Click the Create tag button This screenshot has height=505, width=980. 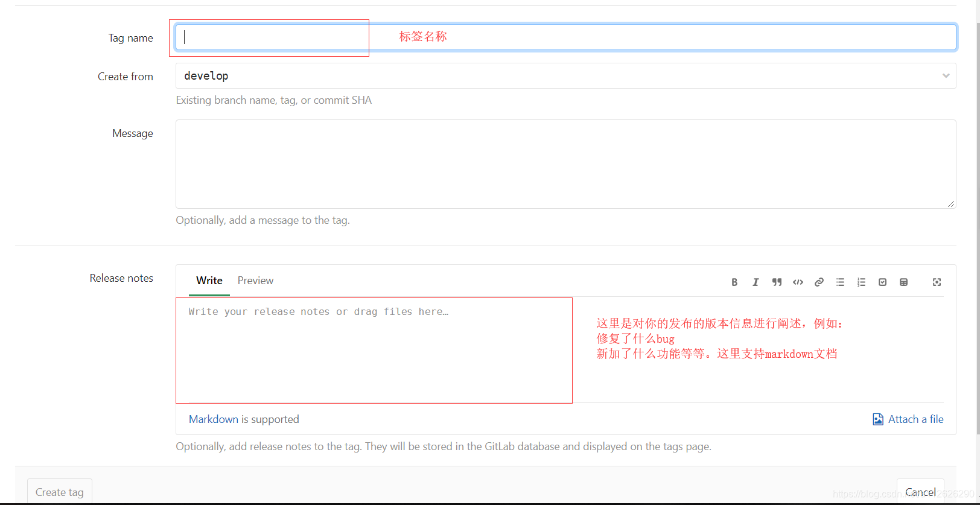click(60, 492)
